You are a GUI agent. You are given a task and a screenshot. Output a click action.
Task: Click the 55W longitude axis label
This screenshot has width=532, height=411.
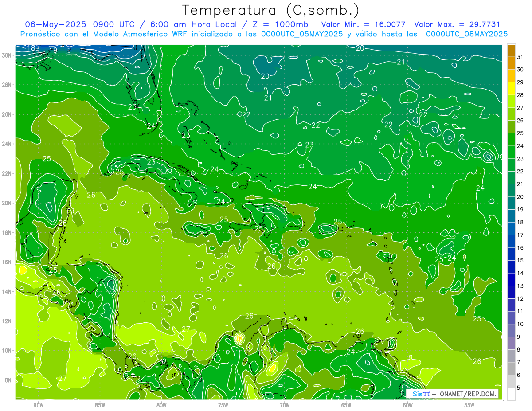[x=469, y=405]
